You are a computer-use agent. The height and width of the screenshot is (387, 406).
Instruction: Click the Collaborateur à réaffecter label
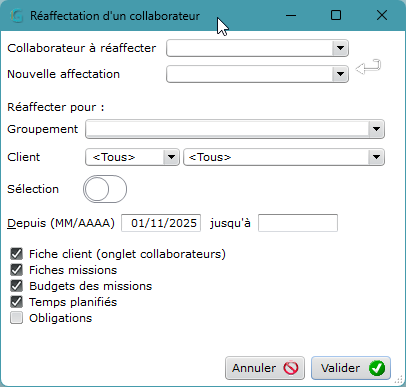pyautogui.click(x=82, y=48)
